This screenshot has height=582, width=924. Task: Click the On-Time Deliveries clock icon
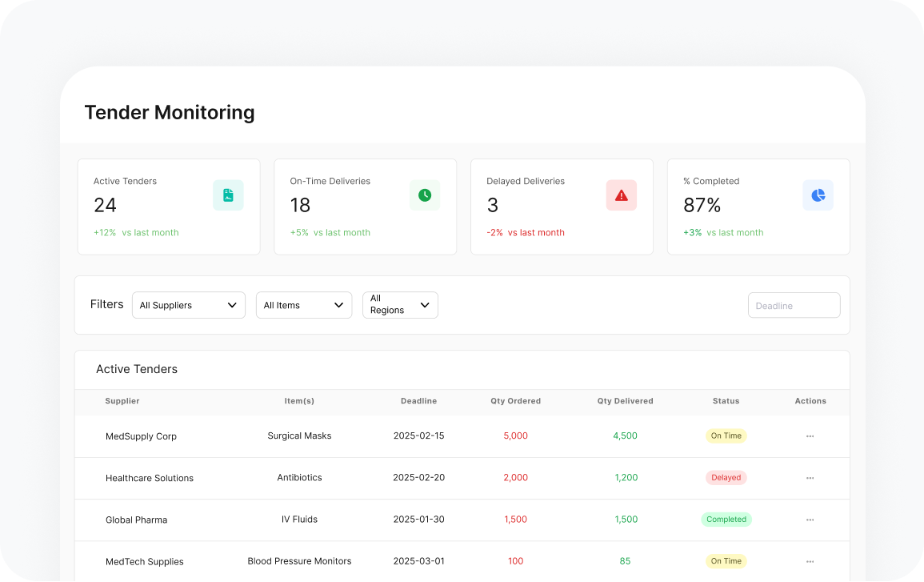425,195
